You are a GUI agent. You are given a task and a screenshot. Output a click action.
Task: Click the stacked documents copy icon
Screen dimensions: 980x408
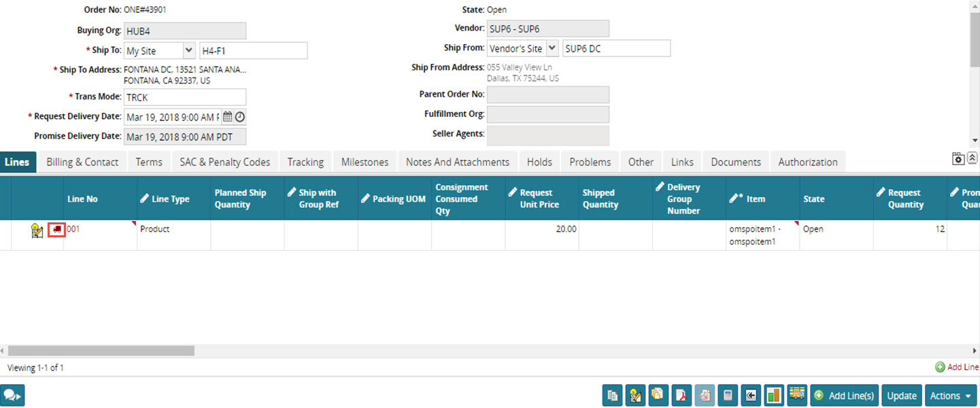coord(658,395)
